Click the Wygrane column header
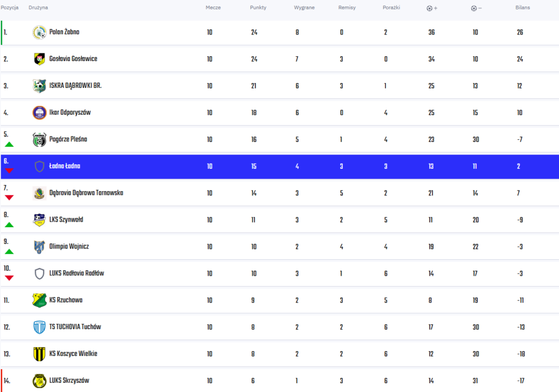The height and width of the screenshot is (392, 559). (x=304, y=8)
